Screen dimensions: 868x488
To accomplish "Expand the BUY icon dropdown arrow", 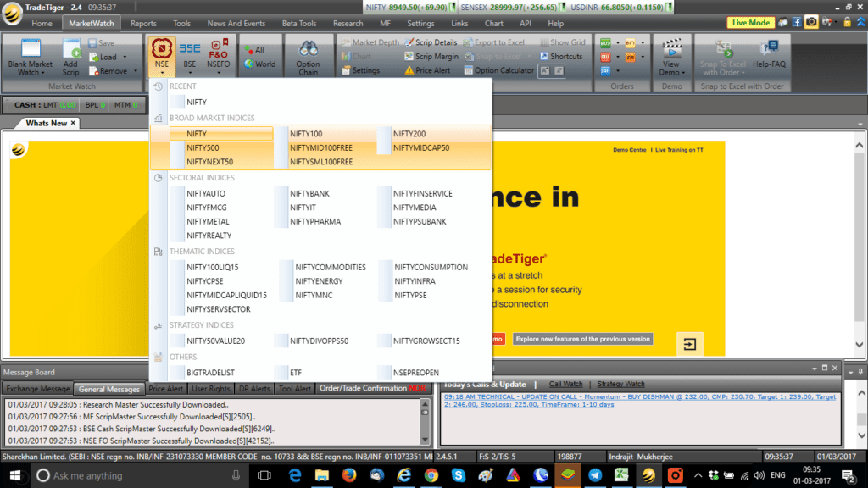I will [617, 43].
